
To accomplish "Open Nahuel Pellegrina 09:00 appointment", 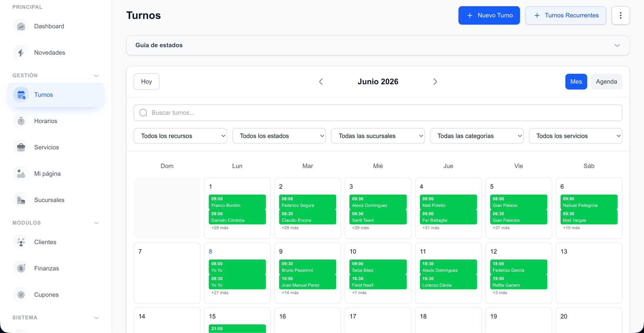I will [x=589, y=202].
